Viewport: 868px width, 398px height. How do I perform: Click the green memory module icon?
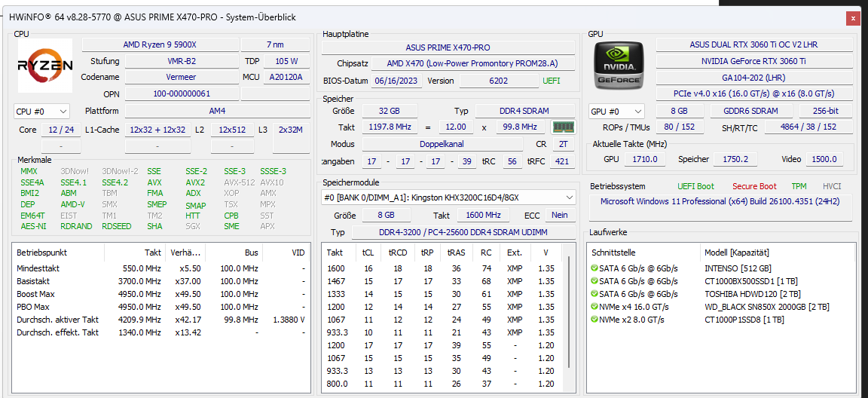[563, 127]
